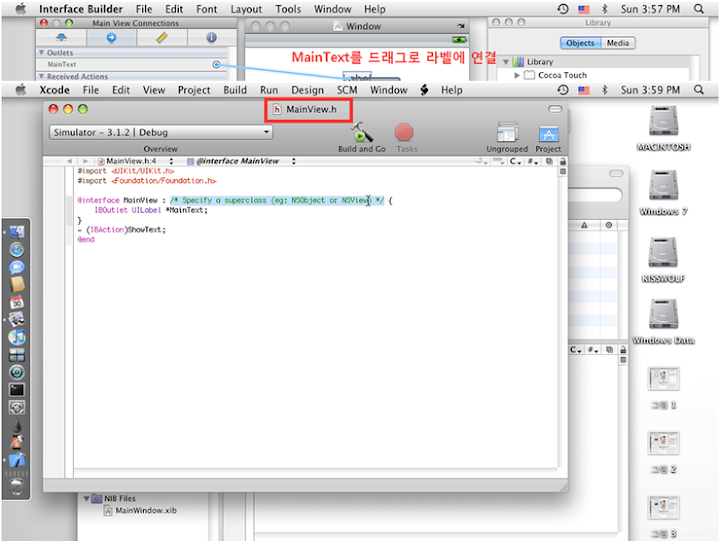Open Interface Builder Tools menu
The width and height of the screenshot is (720, 541).
tap(288, 9)
